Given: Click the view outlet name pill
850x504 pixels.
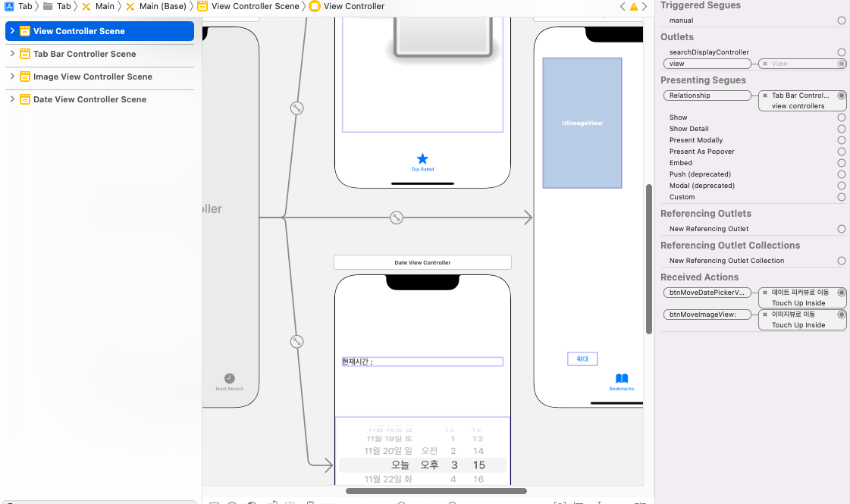Looking at the screenshot, I should 707,64.
